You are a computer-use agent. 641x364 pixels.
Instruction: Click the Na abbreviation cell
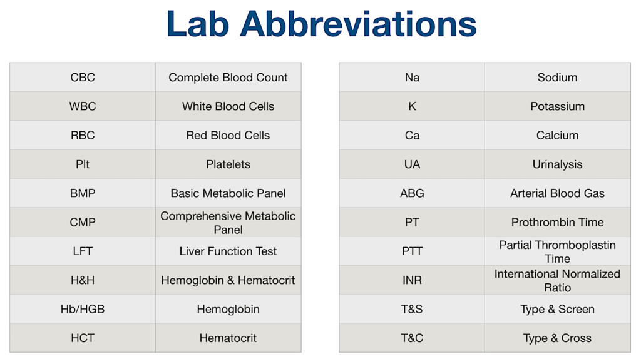[x=412, y=77]
